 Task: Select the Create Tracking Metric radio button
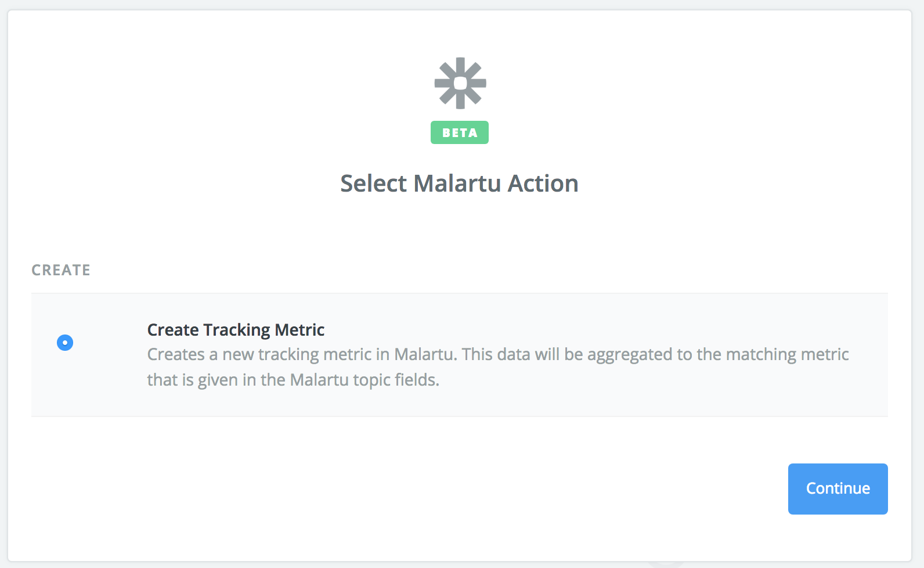[65, 343]
